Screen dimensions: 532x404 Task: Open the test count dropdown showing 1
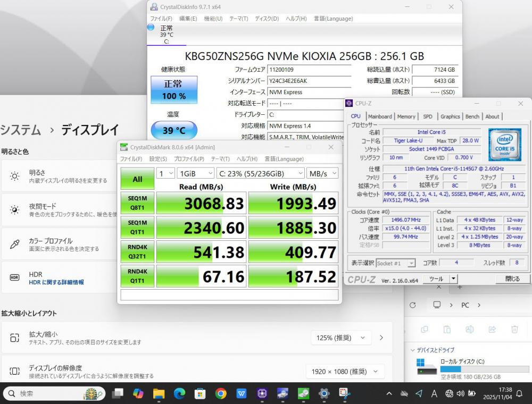165,173
